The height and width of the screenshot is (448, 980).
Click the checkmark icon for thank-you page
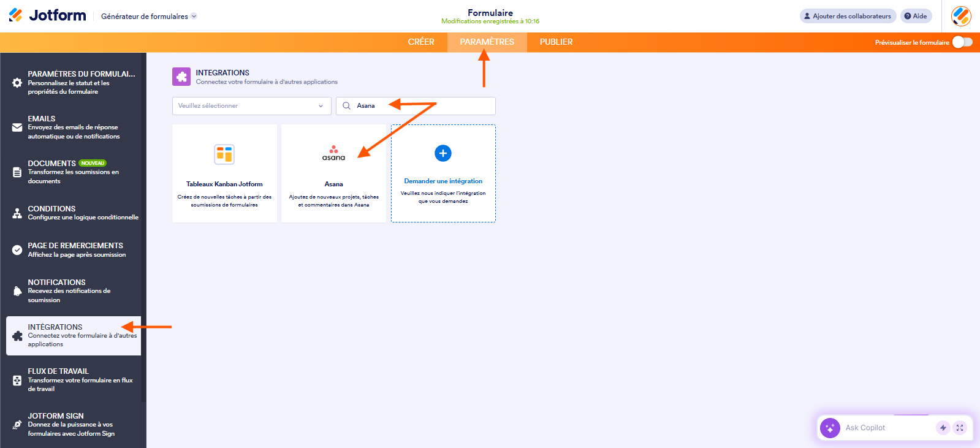click(17, 250)
